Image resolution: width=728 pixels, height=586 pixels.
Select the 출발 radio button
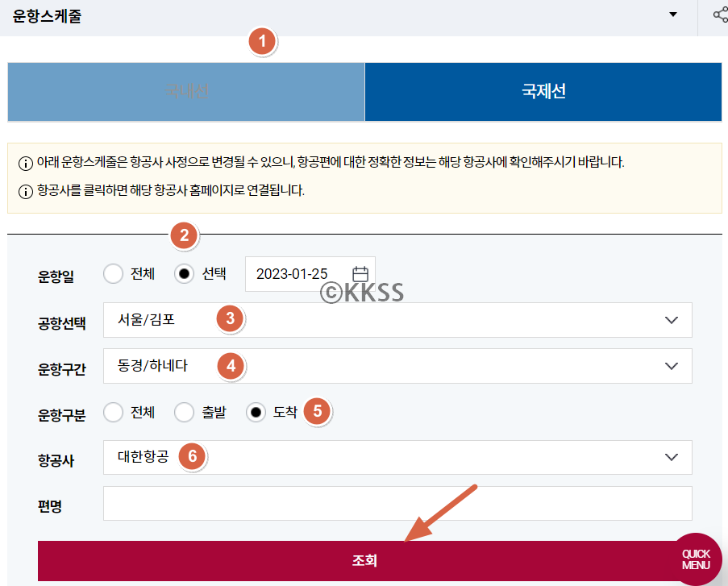tap(183, 411)
